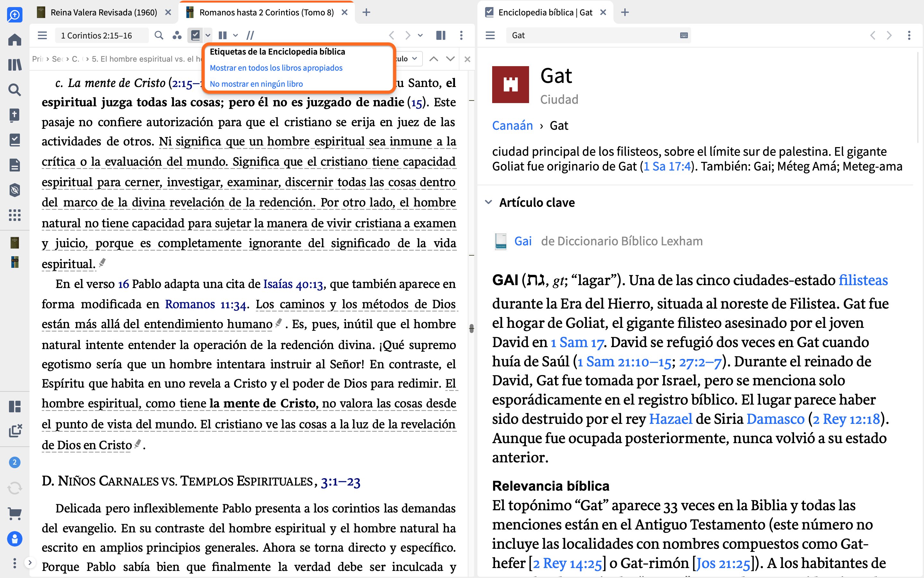Click the parallel resources double-slash icon

point(250,36)
